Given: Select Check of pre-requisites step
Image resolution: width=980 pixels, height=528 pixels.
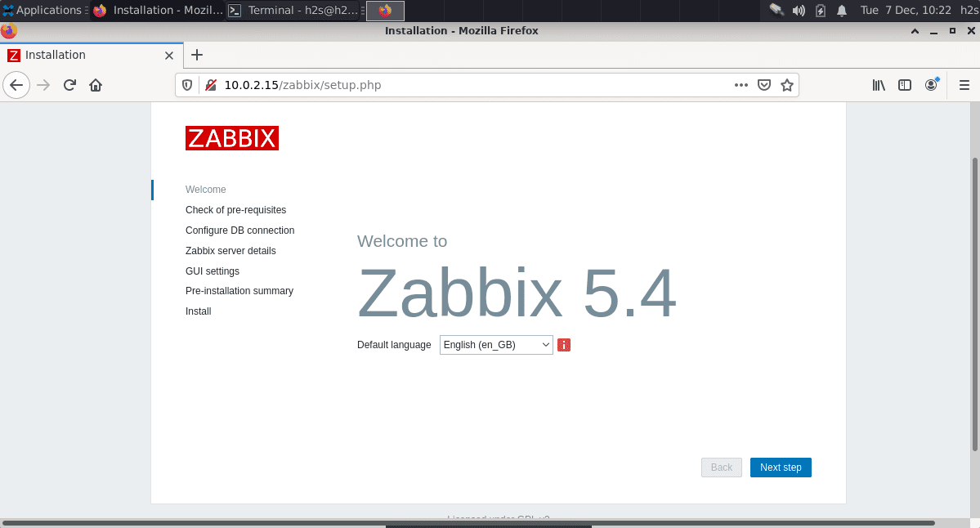Looking at the screenshot, I should point(235,210).
